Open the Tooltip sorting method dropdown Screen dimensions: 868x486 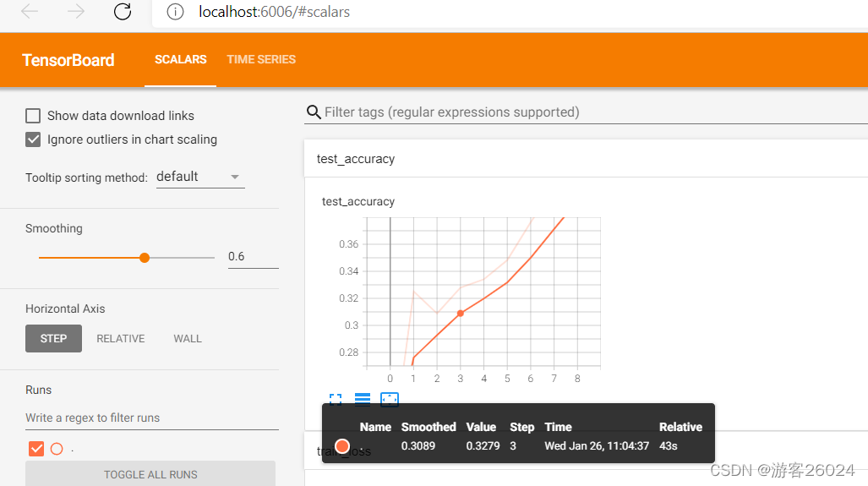tap(200, 177)
